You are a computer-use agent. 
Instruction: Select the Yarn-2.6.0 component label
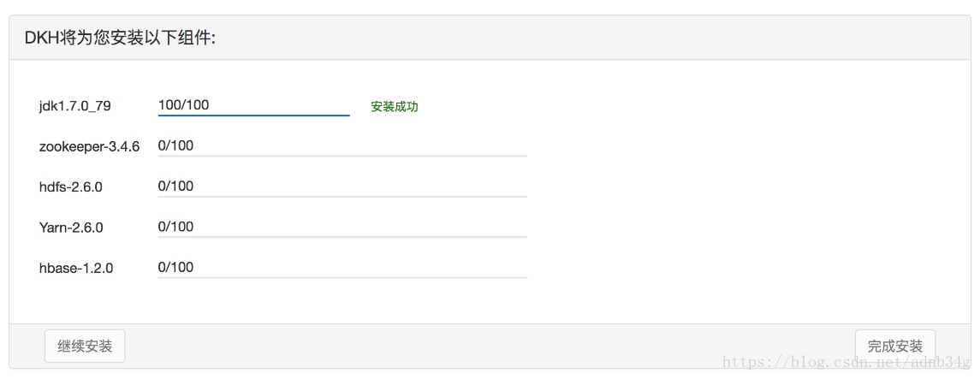pyautogui.click(x=71, y=228)
